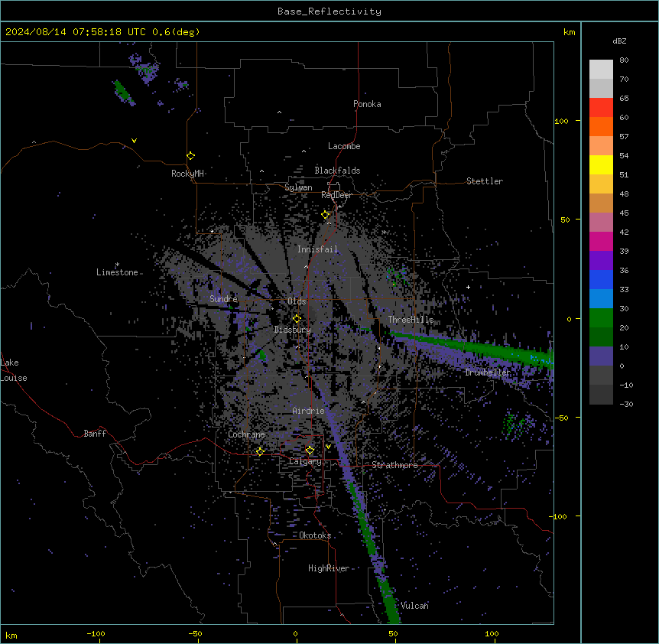Click the Lacombe city label
Image resolution: width=659 pixels, height=644 pixels.
[344, 146]
